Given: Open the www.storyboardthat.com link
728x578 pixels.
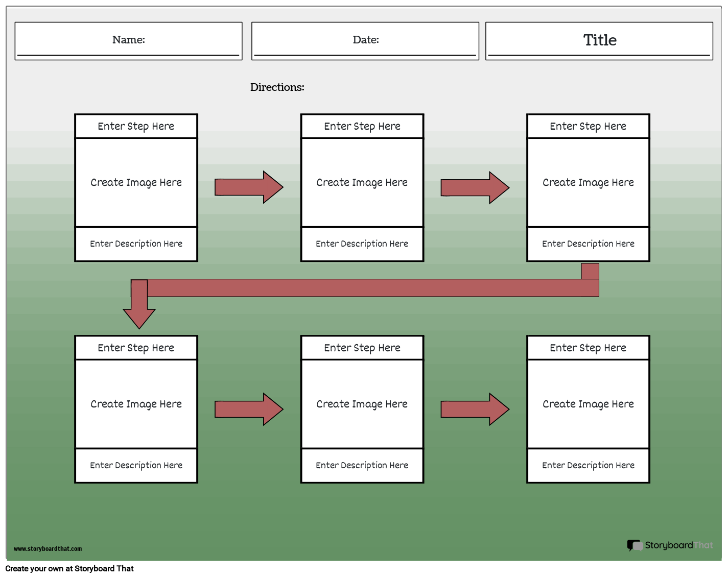Looking at the screenshot, I should click(x=48, y=549).
